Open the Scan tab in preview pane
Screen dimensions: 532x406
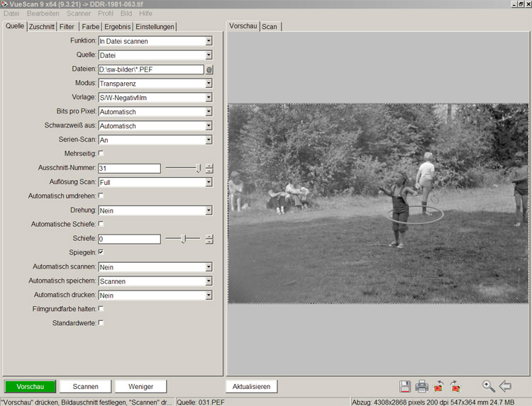click(x=270, y=27)
